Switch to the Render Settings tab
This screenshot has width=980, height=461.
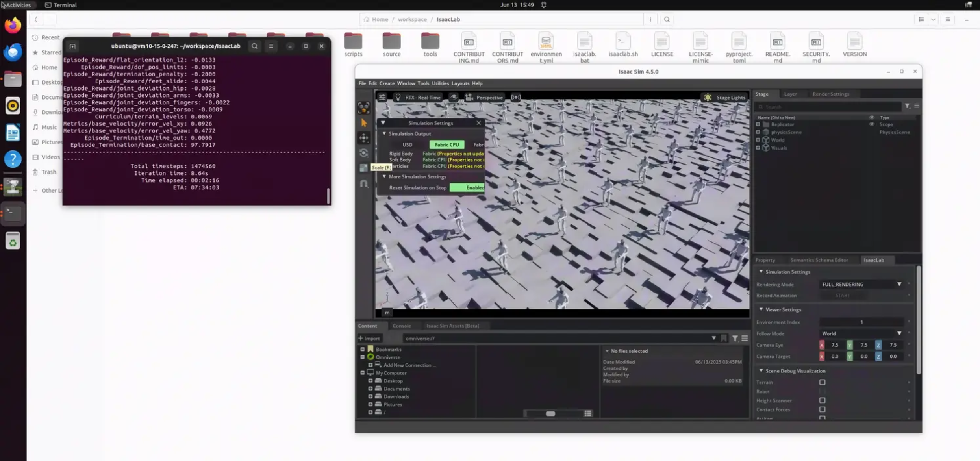tap(830, 94)
